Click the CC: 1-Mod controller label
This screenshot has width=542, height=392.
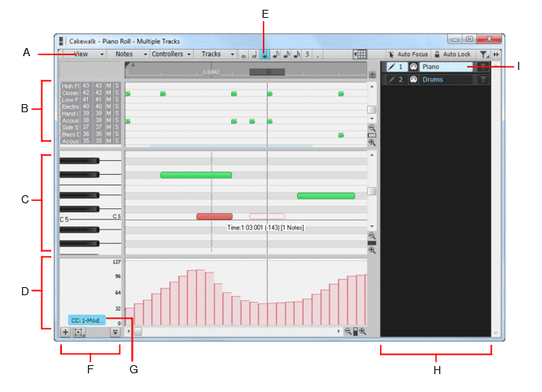pyautogui.click(x=87, y=320)
